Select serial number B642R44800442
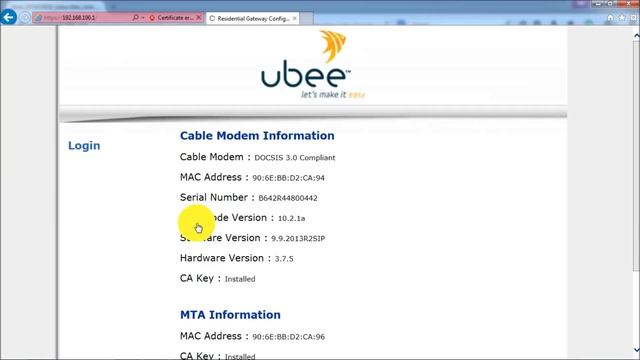 (x=288, y=198)
